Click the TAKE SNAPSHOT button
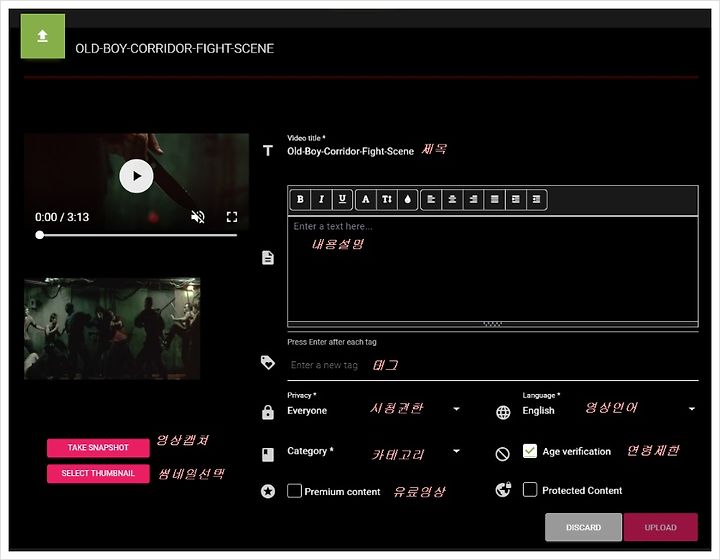This screenshot has width=720, height=560. point(98,448)
